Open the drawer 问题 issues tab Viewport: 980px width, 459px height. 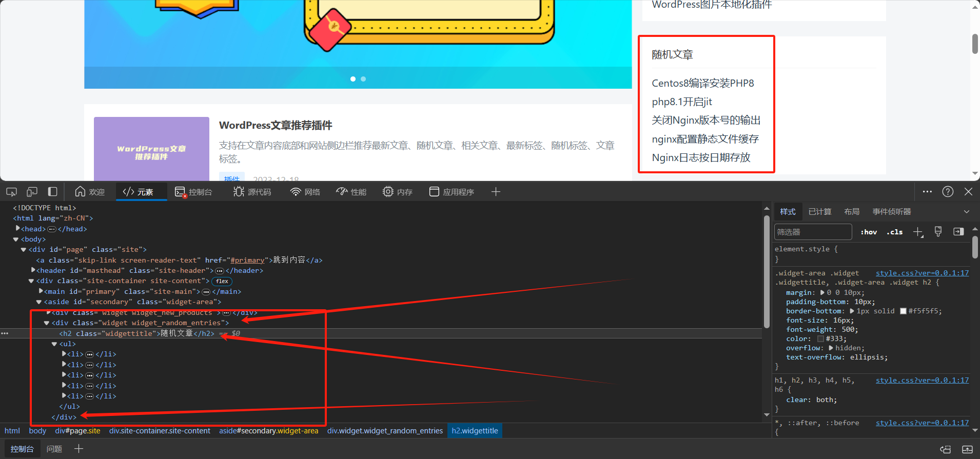(x=54, y=449)
